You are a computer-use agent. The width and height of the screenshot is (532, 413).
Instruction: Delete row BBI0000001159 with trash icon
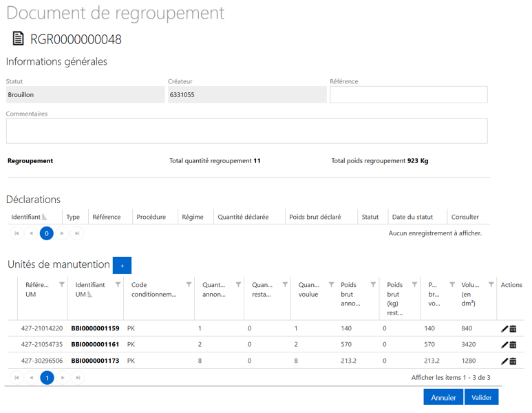[513, 329]
